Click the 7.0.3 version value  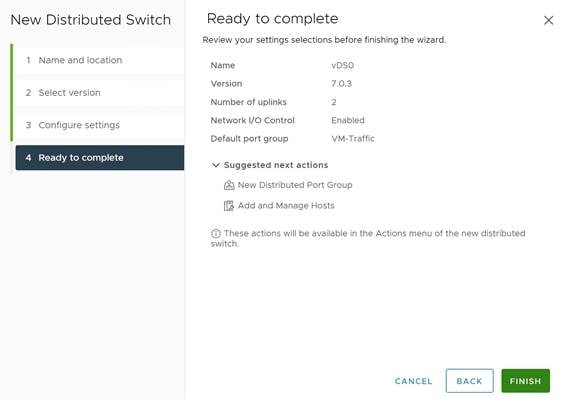click(341, 84)
